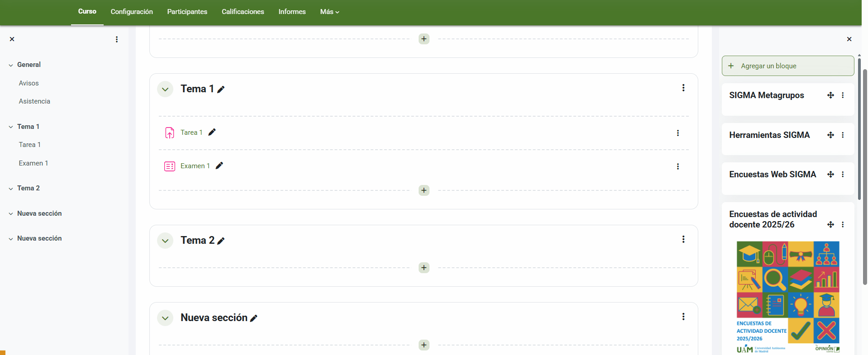Switch to the Calificaciones tab
The width and height of the screenshot is (868, 355).
pyautogui.click(x=243, y=12)
